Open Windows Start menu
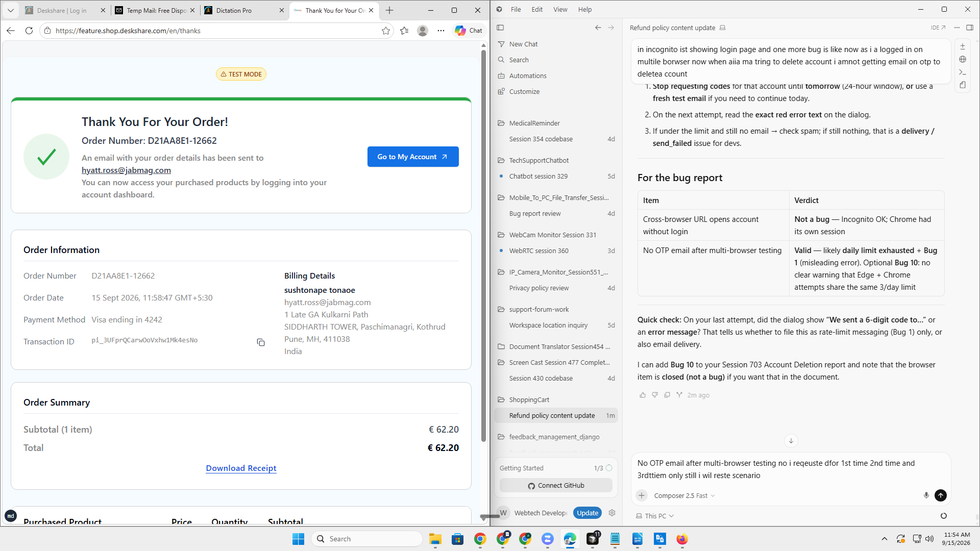Screen dimensions: 980x551 (x=298, y=539)
